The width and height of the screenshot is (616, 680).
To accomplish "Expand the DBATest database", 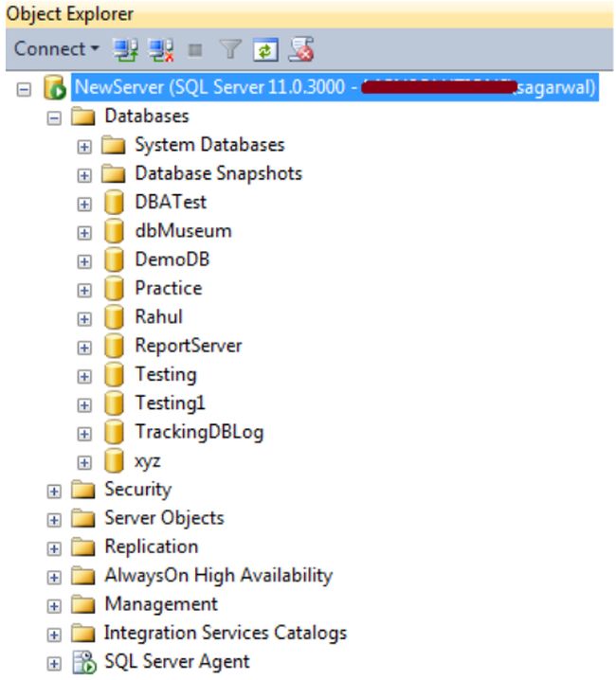I will (x=84, y=205).
